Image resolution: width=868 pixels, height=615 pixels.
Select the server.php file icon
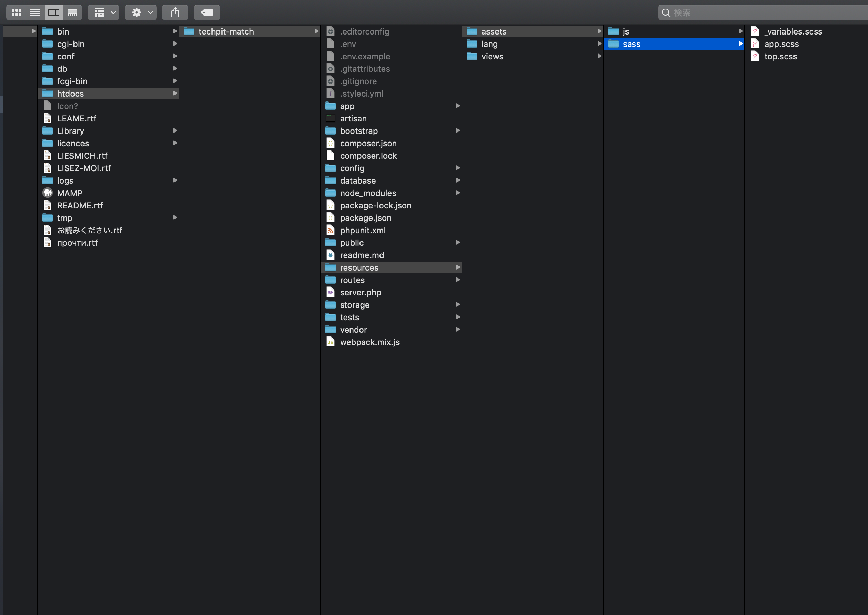(331, 292)
